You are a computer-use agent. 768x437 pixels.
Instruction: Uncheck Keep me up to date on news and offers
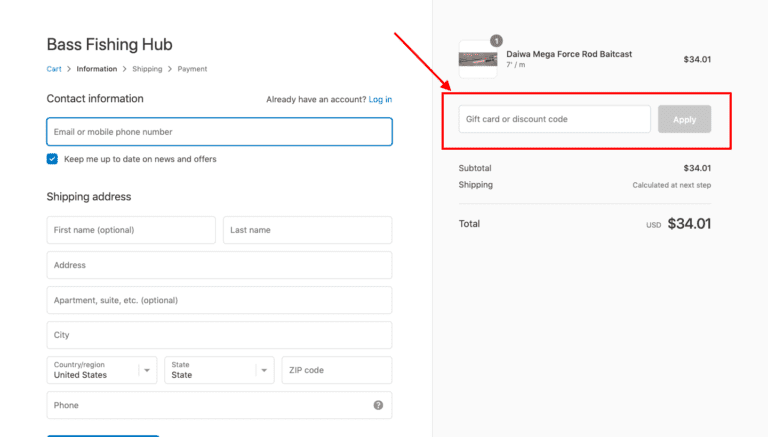pyautogui.click(x=52, y=159)
